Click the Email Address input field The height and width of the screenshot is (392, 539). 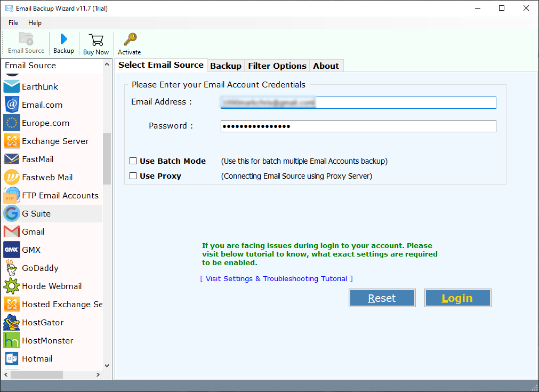coord(358,102)
